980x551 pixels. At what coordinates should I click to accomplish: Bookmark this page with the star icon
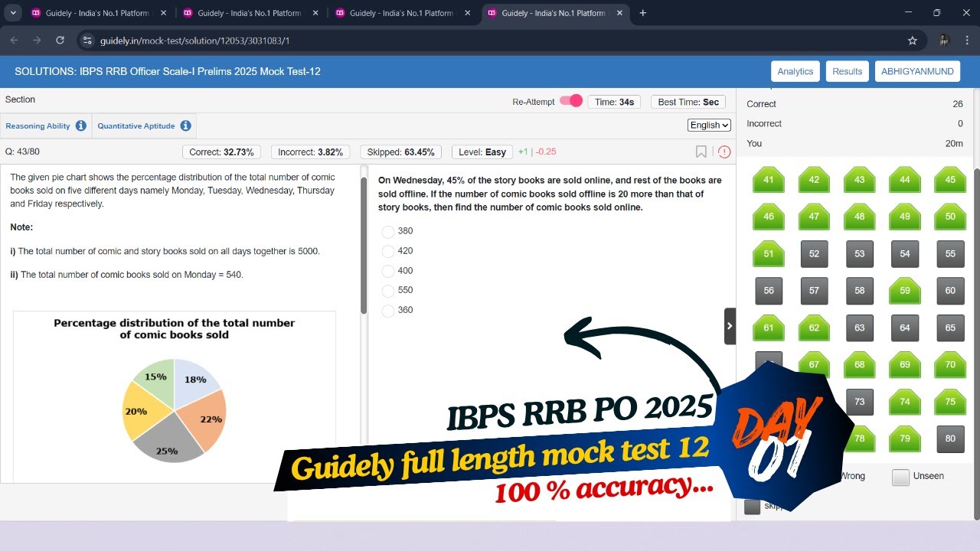click(912, 41)
